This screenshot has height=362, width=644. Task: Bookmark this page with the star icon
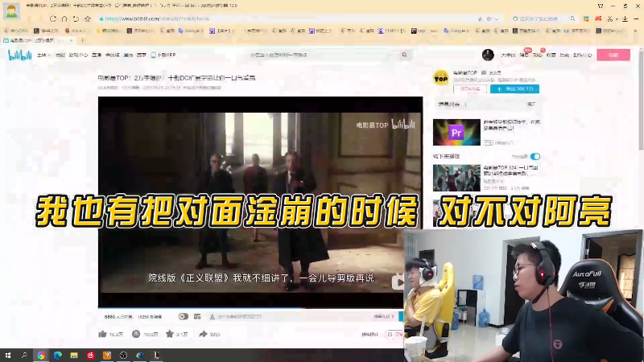tap(88, 19)
